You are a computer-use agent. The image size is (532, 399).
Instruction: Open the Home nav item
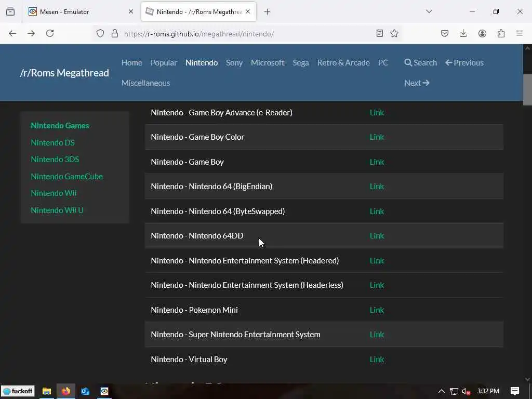(x=131, y=63)
